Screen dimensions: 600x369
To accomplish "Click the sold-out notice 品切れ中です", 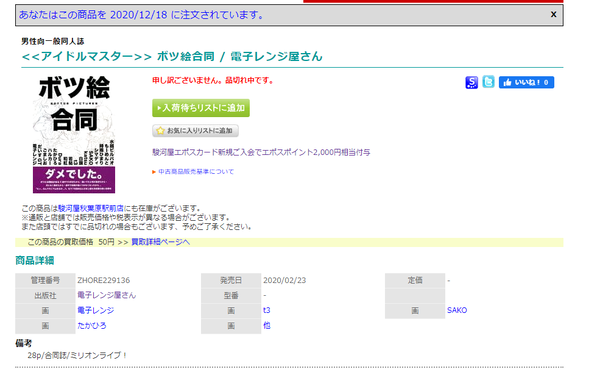I will point(213,80).
